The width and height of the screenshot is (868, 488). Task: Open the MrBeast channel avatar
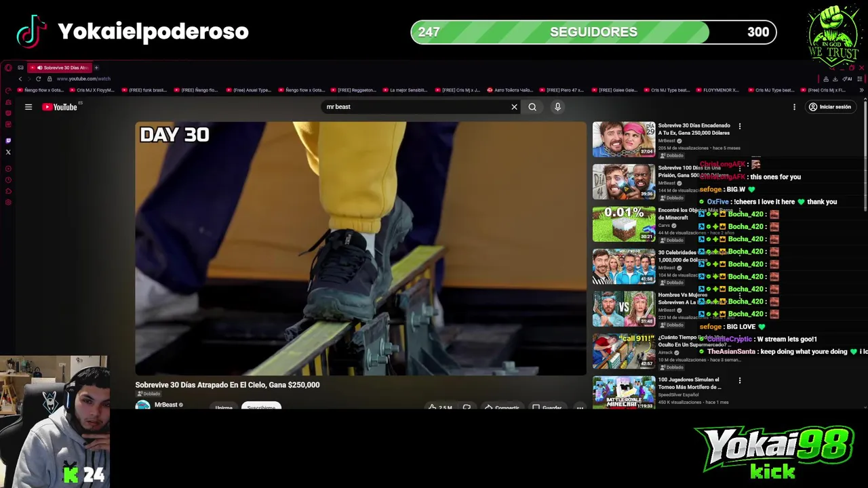pos(142,405)
